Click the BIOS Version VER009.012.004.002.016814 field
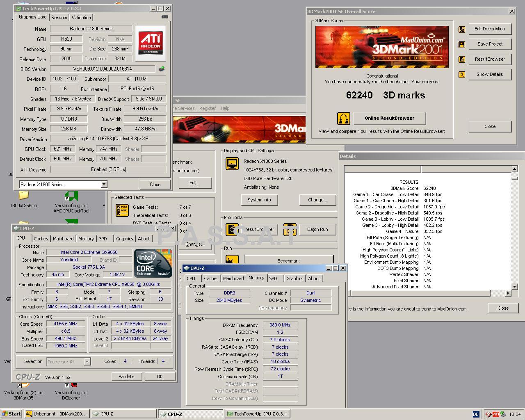This screenshot has height=420, width=525. coord(103,69)
